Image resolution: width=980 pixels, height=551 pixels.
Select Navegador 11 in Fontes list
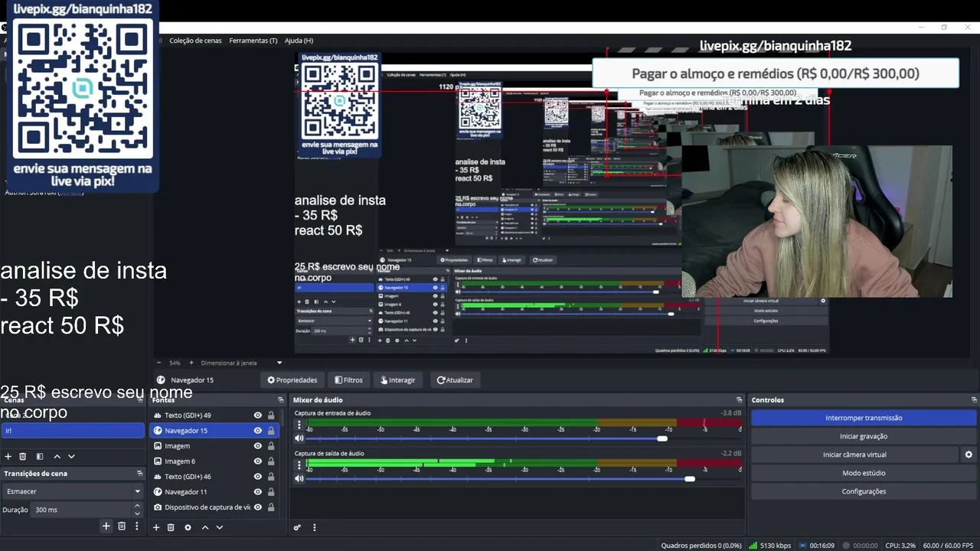[186, 492]
